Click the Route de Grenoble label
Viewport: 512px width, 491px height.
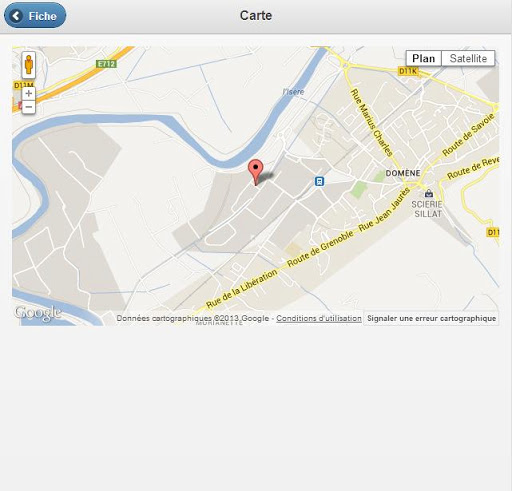click(320, 248)
